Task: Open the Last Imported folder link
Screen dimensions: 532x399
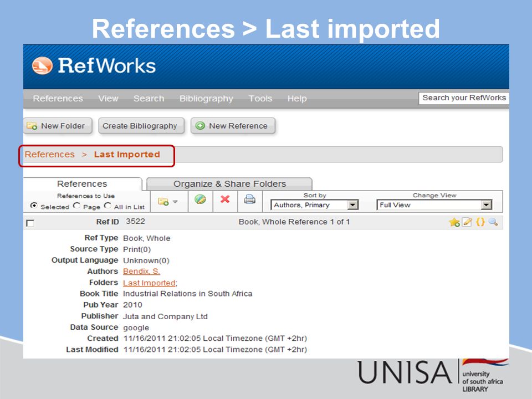Action: pos(149,283)
